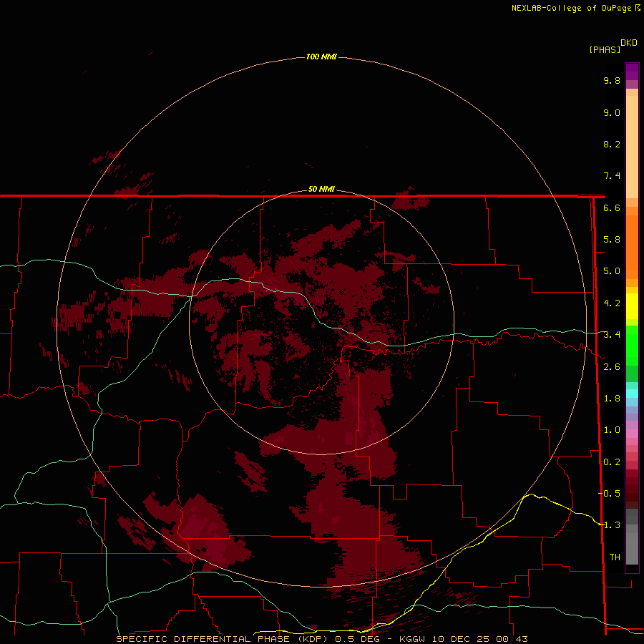Click the 2.6 value on the color scale
The width and height of the screenshot is (644, 644).
(x=612, y=367)
